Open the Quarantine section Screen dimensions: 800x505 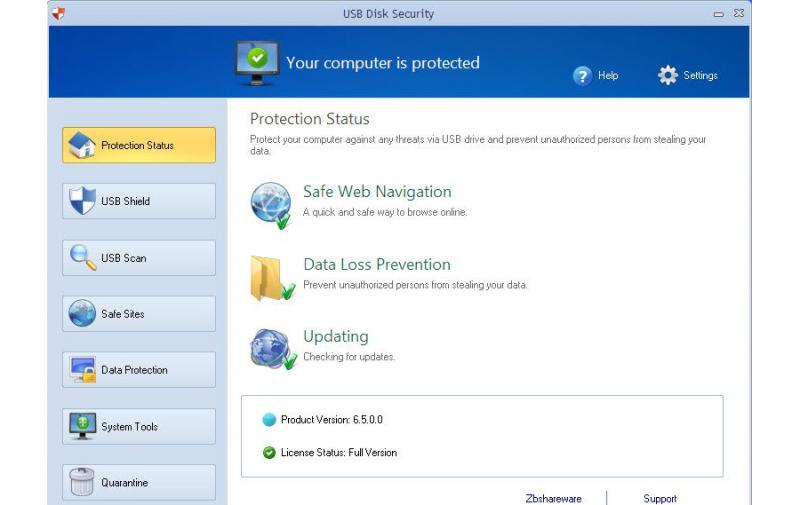pyautogui.click(x=139, y=482)
